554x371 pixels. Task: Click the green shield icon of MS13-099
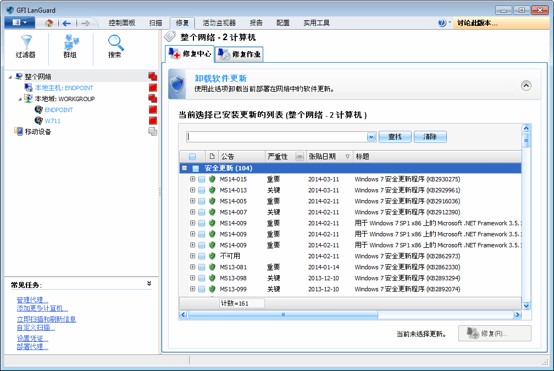(x=212, y=289)
